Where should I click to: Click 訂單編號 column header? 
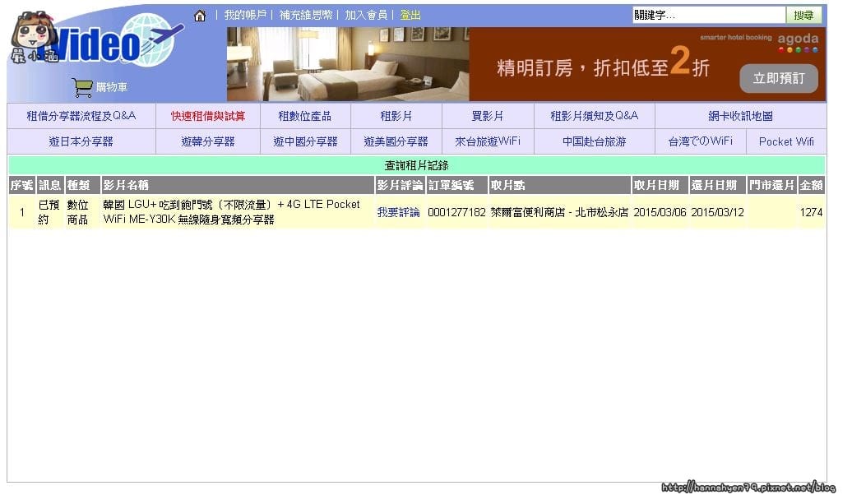[x=457, y=185]
